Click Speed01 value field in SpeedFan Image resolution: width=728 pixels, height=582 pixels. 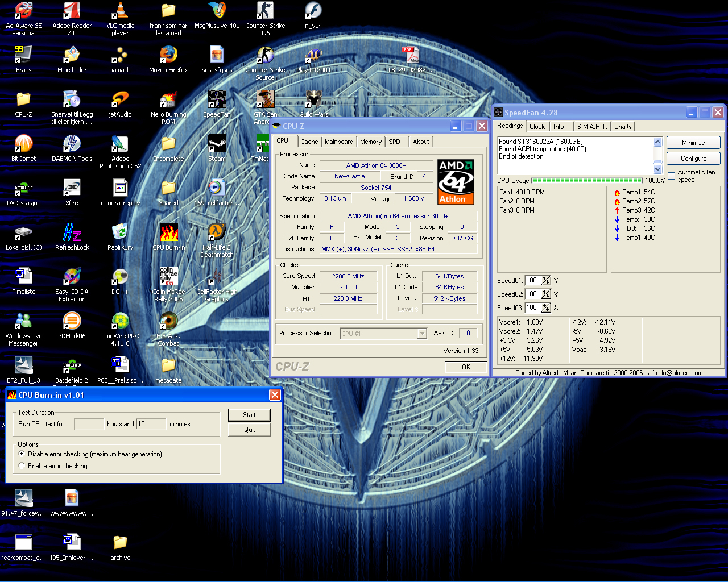pos(532,280)
